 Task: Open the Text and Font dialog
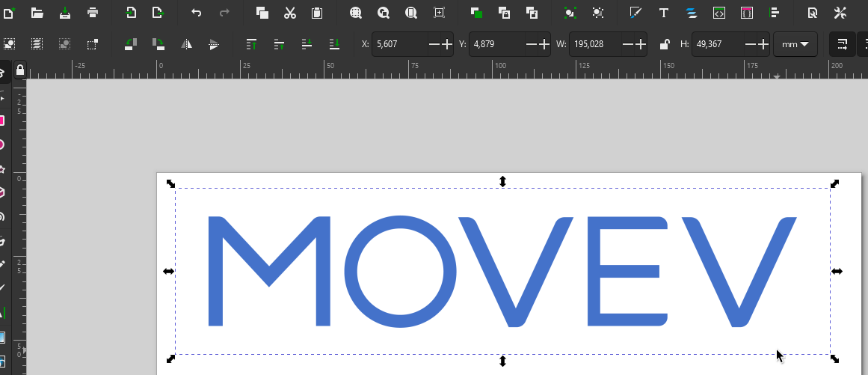tap(662, 13)
